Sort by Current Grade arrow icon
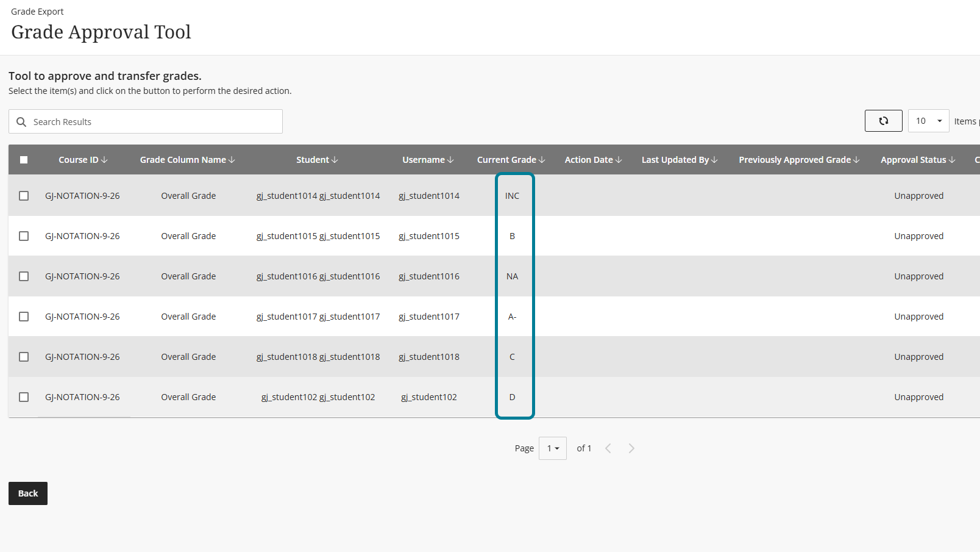 click(542, 160)
